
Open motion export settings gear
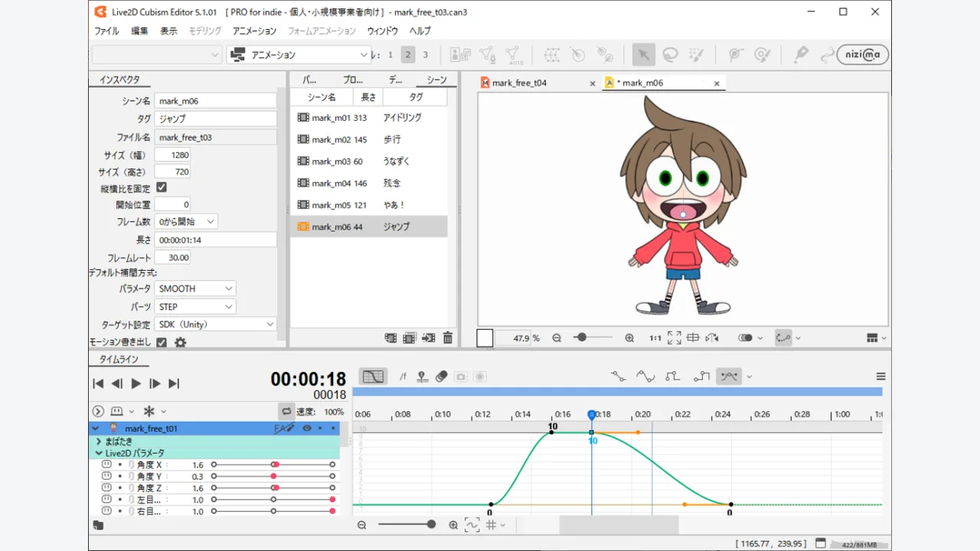180,342
